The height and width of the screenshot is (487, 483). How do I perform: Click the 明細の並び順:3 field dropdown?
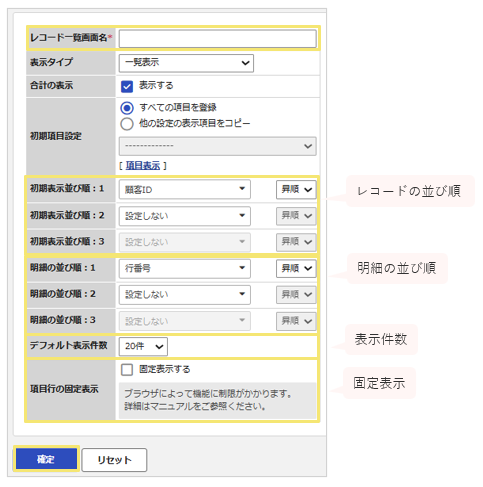coord(185,321)
